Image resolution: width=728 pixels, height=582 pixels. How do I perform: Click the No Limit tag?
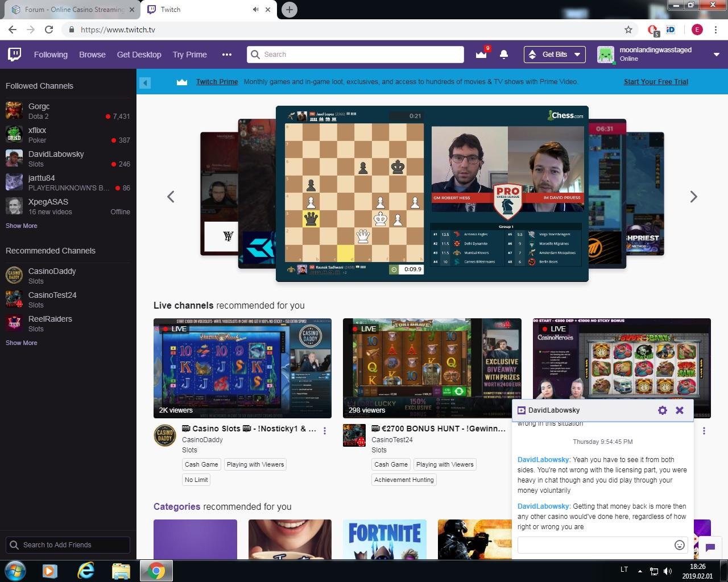(196, 480)
